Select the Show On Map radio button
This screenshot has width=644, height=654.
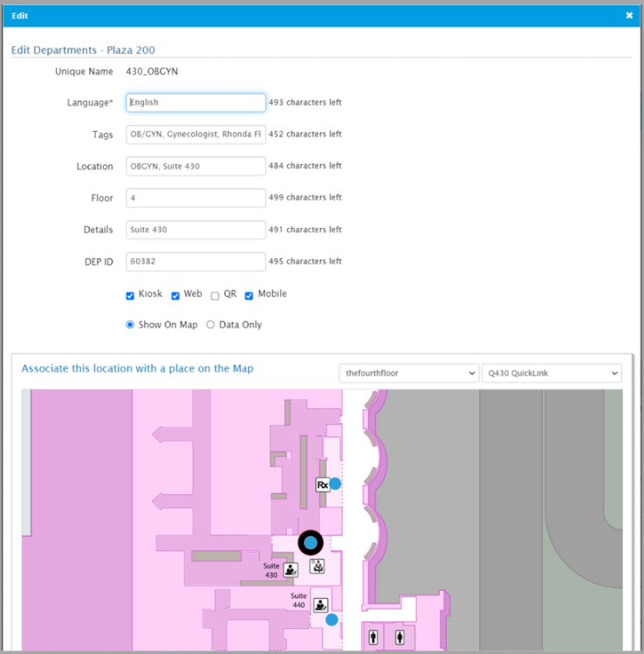[130, 325]
